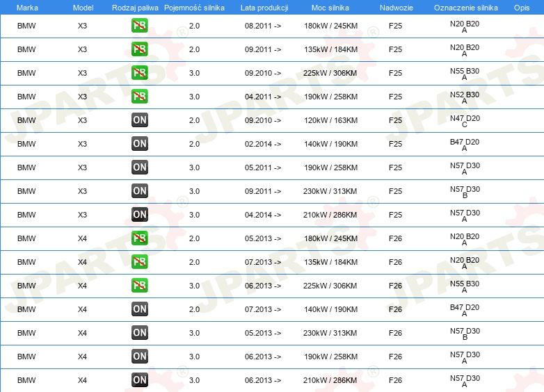Viewport: 544px width, 392px height.
Task: Click N57 D30 B code in X3 row
Action: point(465,192)
